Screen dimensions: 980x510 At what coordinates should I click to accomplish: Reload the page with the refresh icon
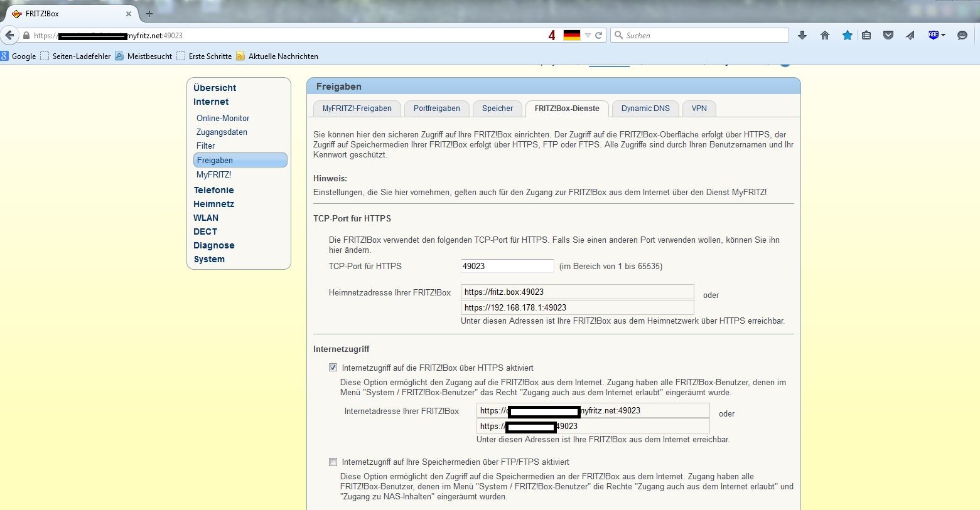point(599,36)
